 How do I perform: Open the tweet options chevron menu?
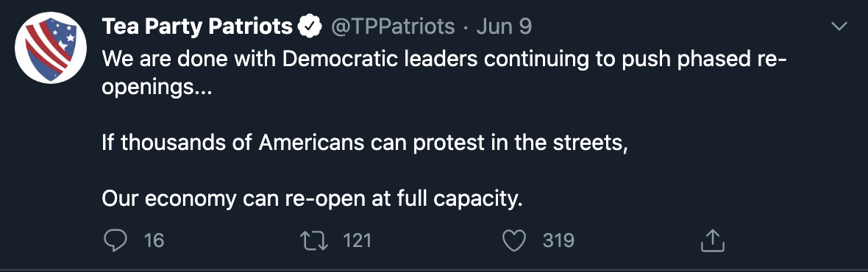click(839, 26)
